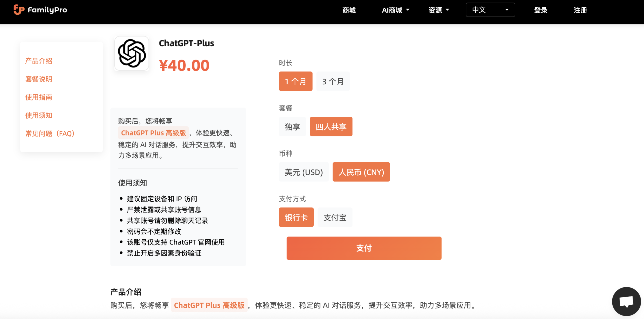This screenshot has height=319, width=644.
Task: Jump to 套餐说明 in the sidebar
Action: pos(38,79)
